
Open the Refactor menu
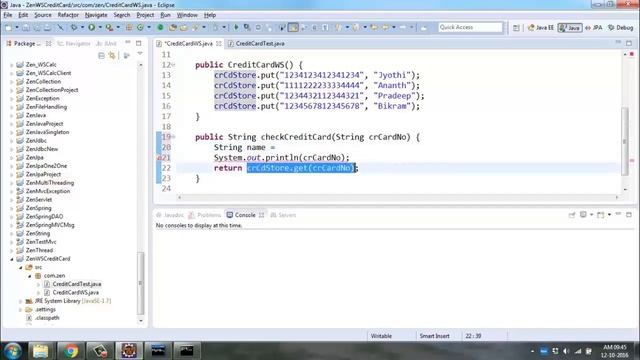[x=68, y=15]
